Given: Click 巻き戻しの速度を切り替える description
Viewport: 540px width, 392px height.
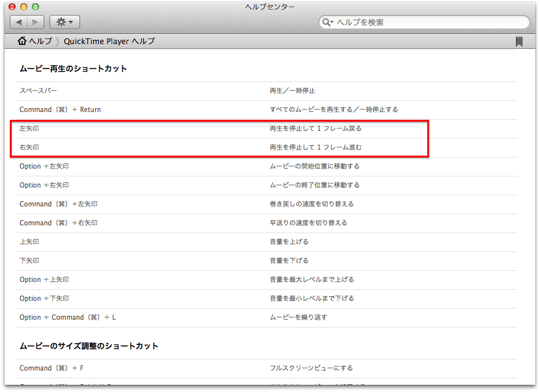Looking at the screenshot, I should click(311, 204).
